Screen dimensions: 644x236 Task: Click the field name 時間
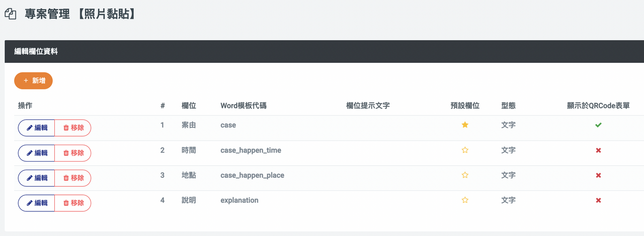(x=189, y=150)
